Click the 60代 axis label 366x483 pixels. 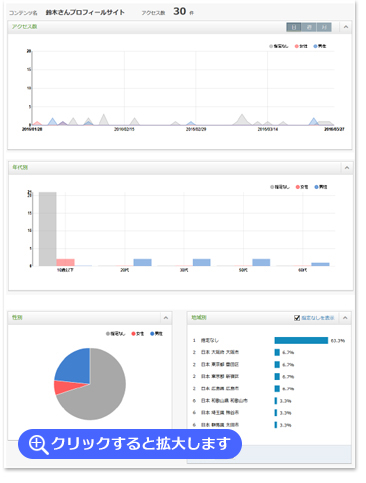(303, 270)
